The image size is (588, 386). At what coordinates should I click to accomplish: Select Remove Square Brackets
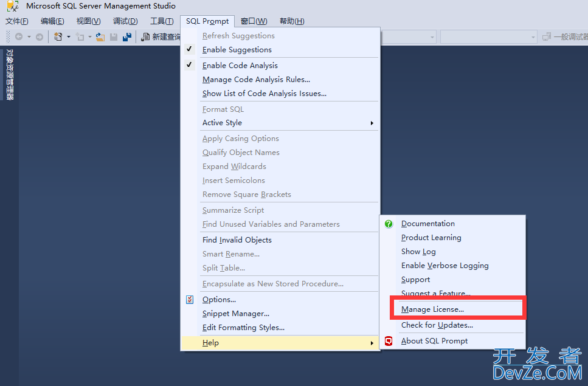coord(247,194)
